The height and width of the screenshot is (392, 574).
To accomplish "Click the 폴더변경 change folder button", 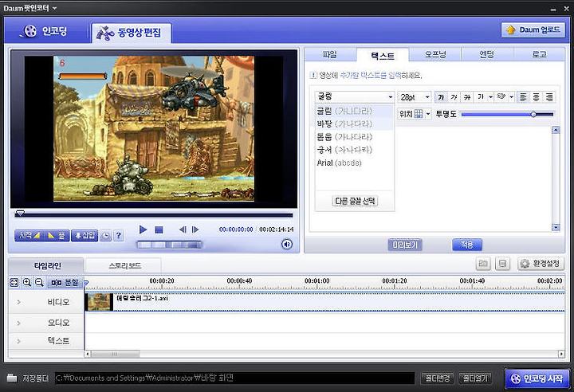I will 438,378.
